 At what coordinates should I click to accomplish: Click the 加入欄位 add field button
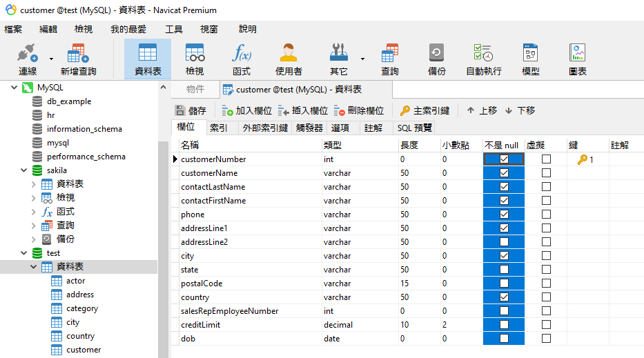[x=246, y=110]
